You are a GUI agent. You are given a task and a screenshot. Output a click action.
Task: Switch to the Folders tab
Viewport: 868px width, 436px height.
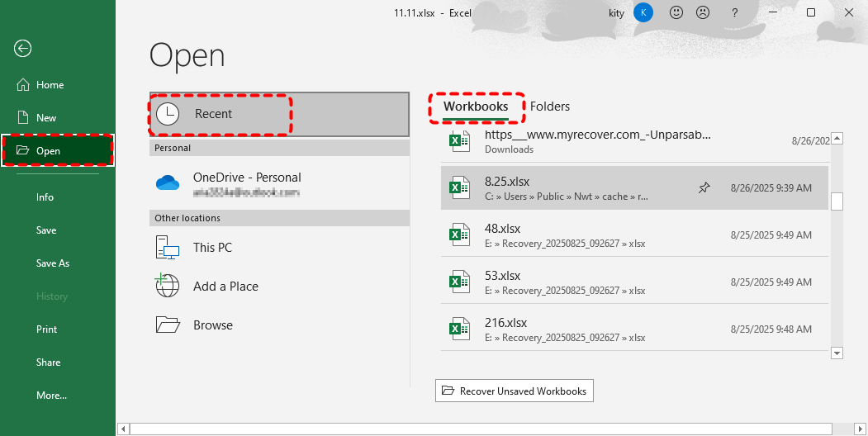click(x=550, y=107)
